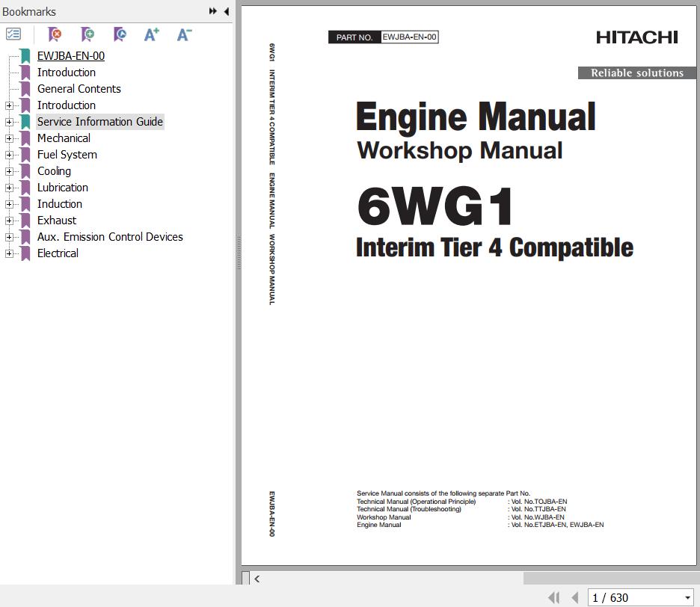Increase bookmark text size with A+

[x=152, y=34]
